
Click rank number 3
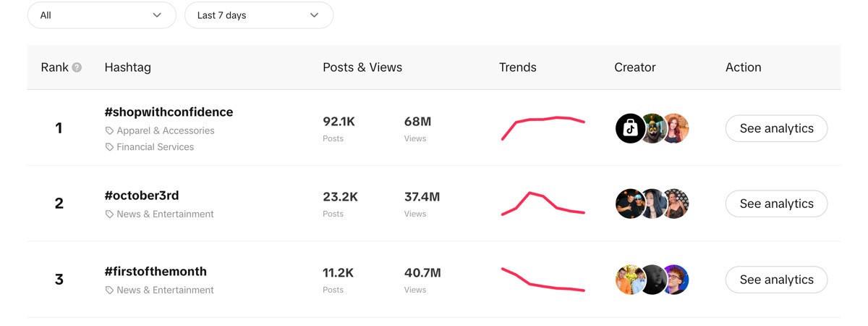59,280
